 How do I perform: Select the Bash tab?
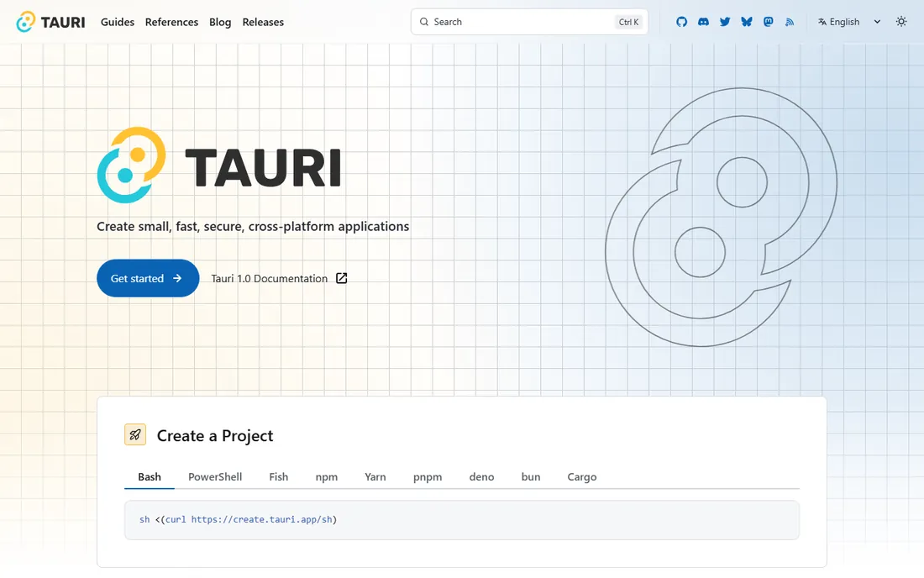coord(149,476)
